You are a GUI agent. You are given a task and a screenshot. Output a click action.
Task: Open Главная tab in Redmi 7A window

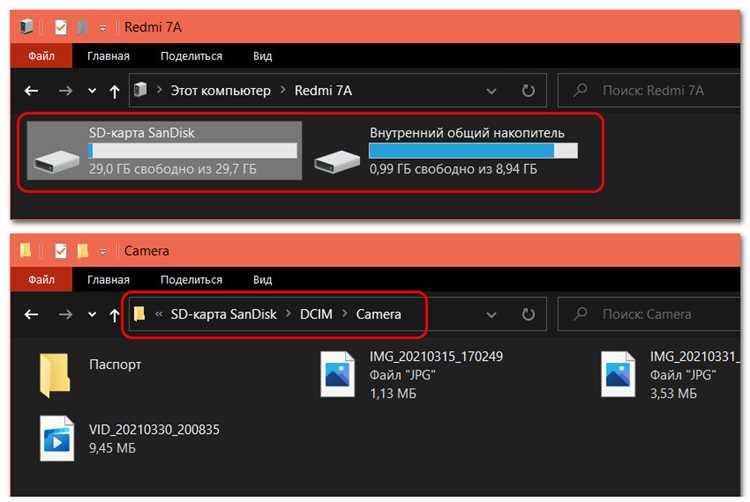pyautogui.click(x=108, y=56)
